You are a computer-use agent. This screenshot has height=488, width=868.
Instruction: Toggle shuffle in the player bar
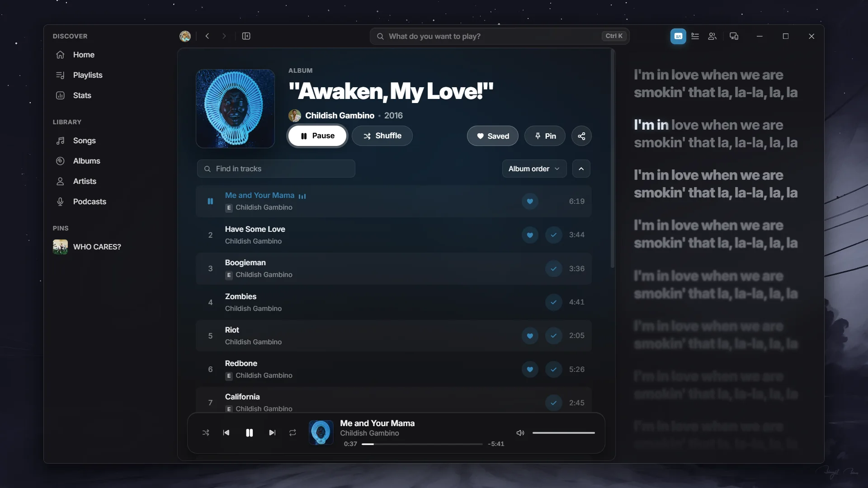click(206, 433)
